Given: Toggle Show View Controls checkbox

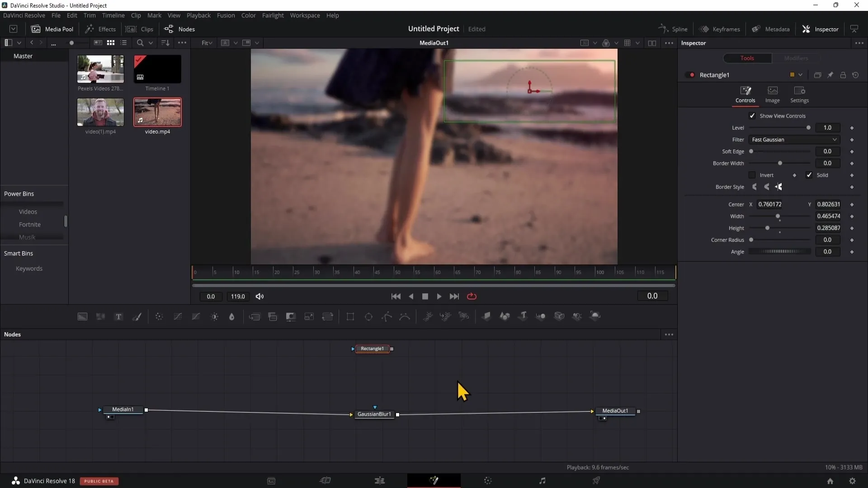Looking at the screenshot, I should [x=752, y=115].
